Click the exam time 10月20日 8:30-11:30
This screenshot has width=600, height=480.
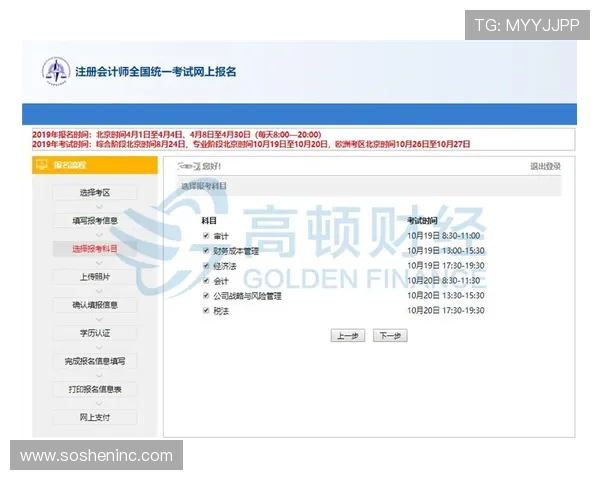point(443,281)
